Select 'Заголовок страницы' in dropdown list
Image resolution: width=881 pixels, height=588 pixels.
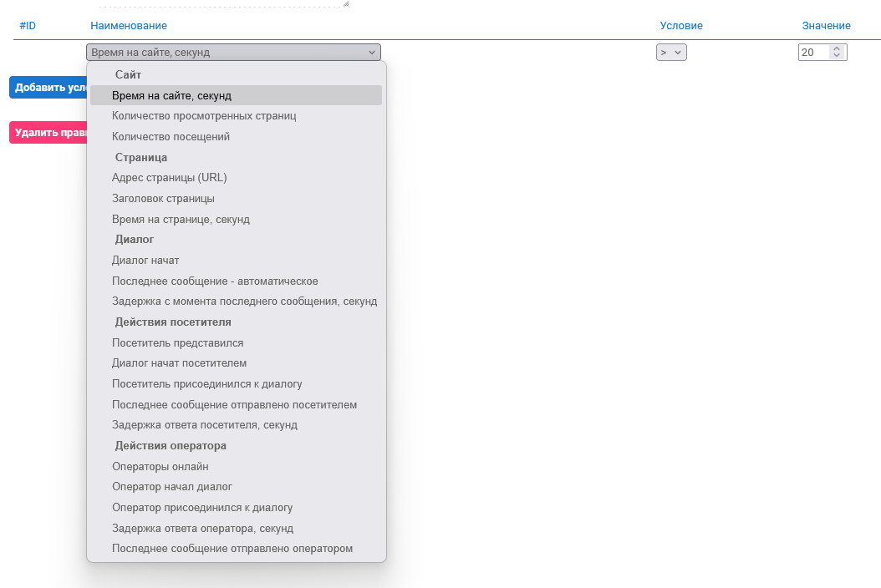(x=163, y=199)
